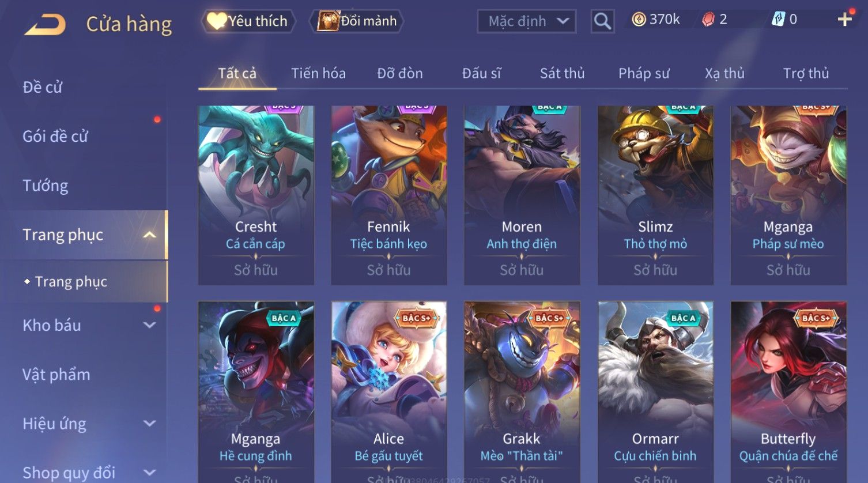Click the red gem currency icon
This screenshot has width=868, height=483.
pyautogui.click(x=708, y=20)
